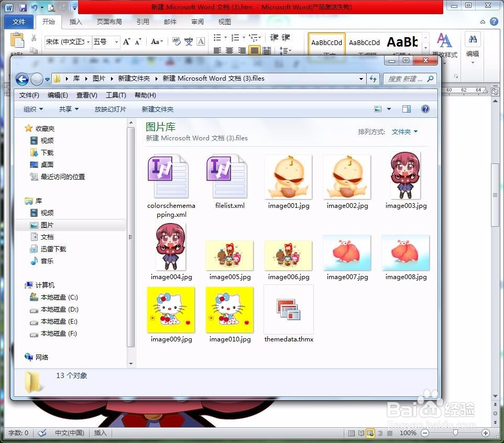Screen dimensions: 504x443
Task: Click the Numbering list icon in Word
Action: tap(236, 38)
